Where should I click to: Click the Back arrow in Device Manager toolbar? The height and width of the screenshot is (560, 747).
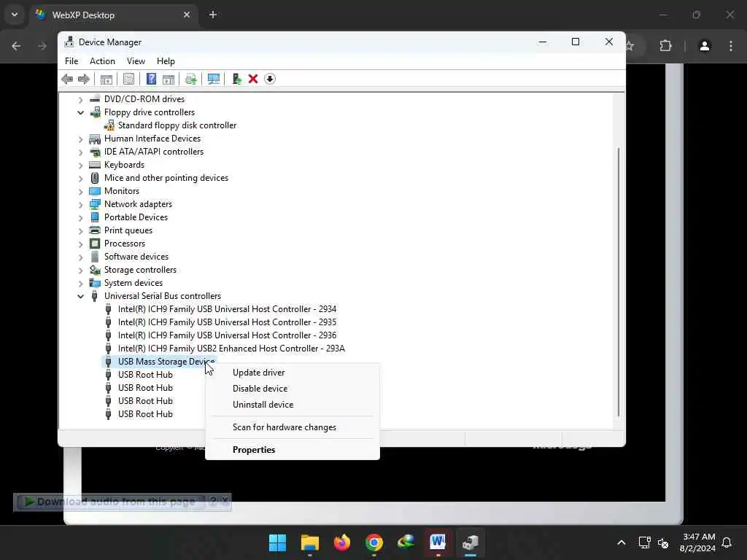click(x=67, y=79)
